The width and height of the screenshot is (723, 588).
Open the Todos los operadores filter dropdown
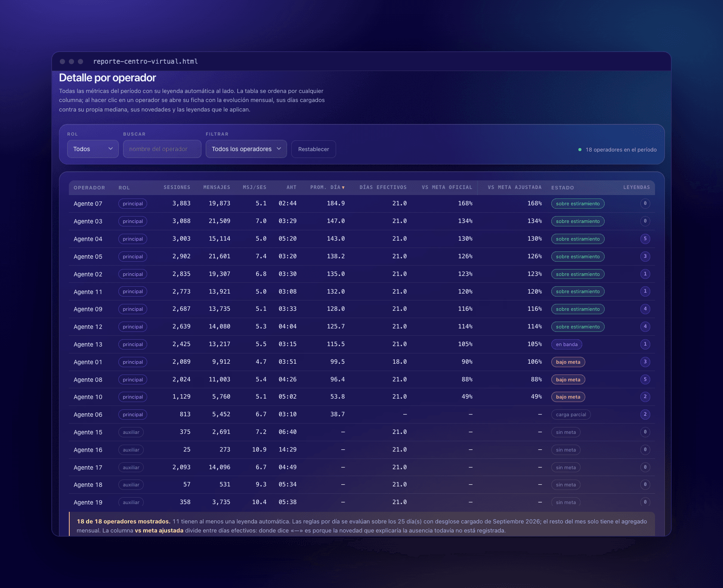(246, 149)
